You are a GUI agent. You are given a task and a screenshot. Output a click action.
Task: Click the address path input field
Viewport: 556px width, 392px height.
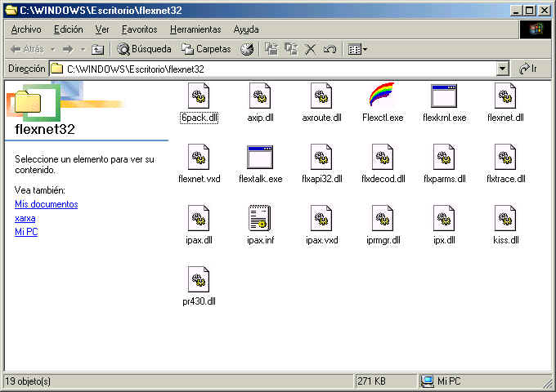[273, 69]
